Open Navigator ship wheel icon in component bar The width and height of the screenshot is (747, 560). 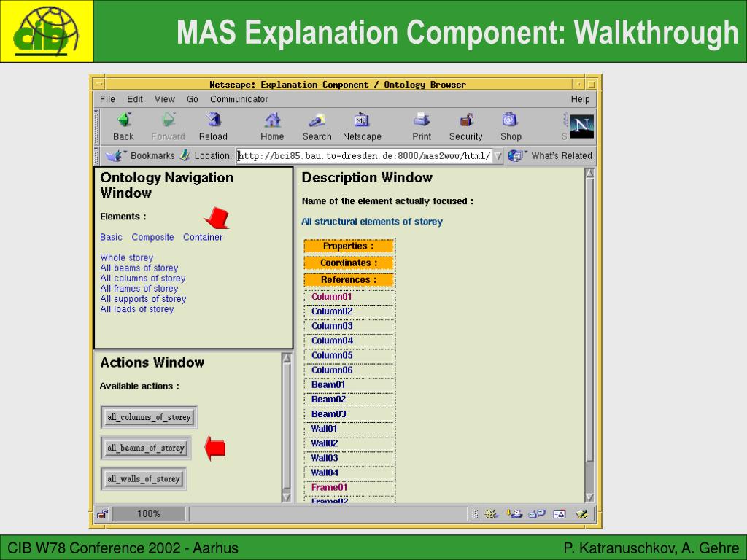[x=491, y=514]
